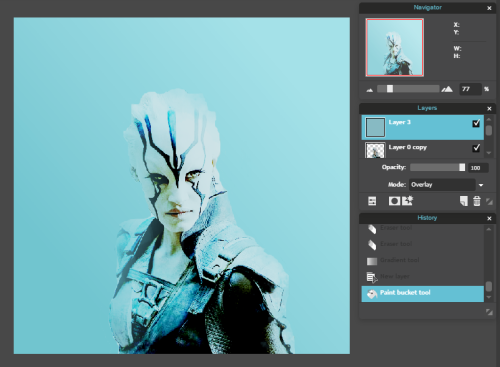Open layer settings icon in Layers panel
Screen dimensions: 500x367
coord(372,201)
